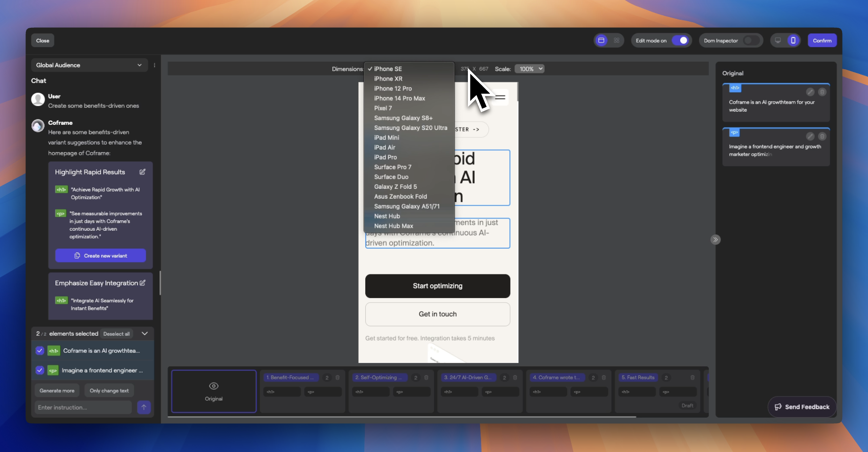
Task: Open the Scale 100% dropdown
Action: tap(530, 69)
